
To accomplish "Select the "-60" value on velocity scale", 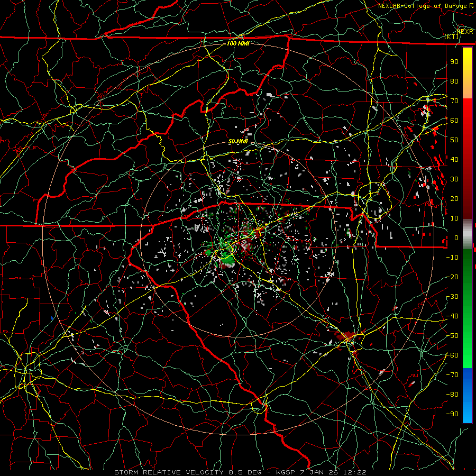I will [452, 355].
